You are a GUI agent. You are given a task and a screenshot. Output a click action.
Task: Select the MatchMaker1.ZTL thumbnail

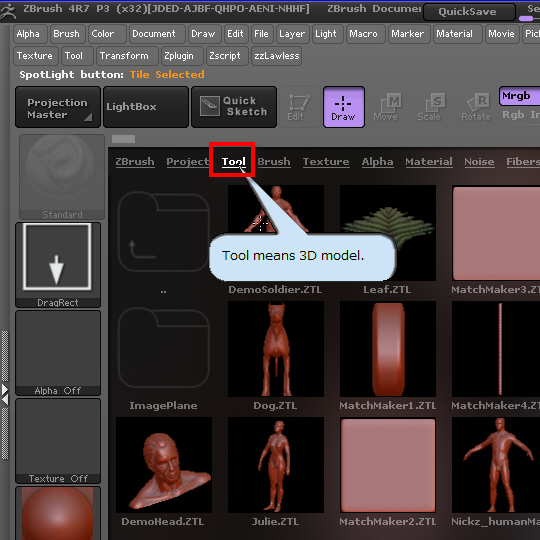click(387, 349)
